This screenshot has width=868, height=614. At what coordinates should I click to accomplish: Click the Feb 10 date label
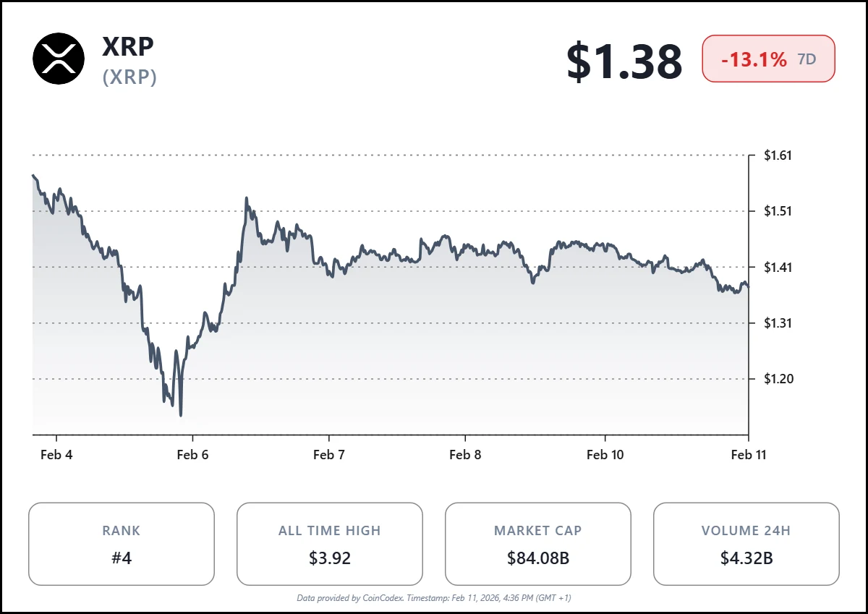[605, 454]
